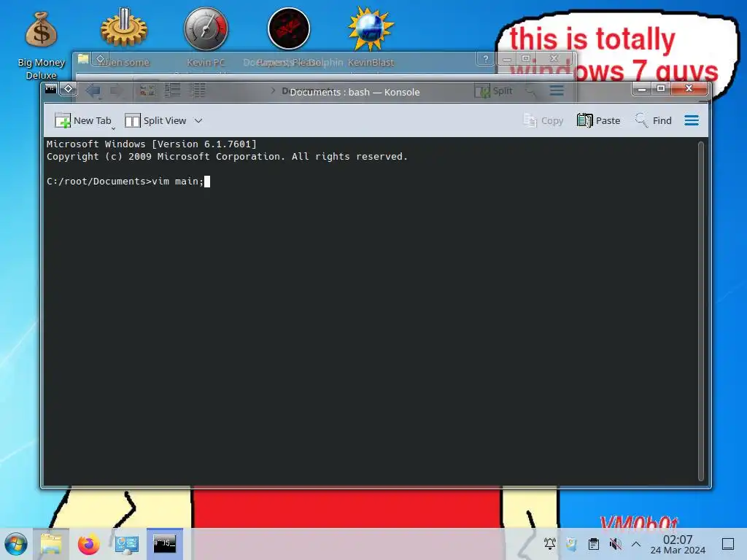The width and height of the screenshot is (747, 560).
Task: Open the system settings taskbar icon
Action: click(x=127, y=544)
